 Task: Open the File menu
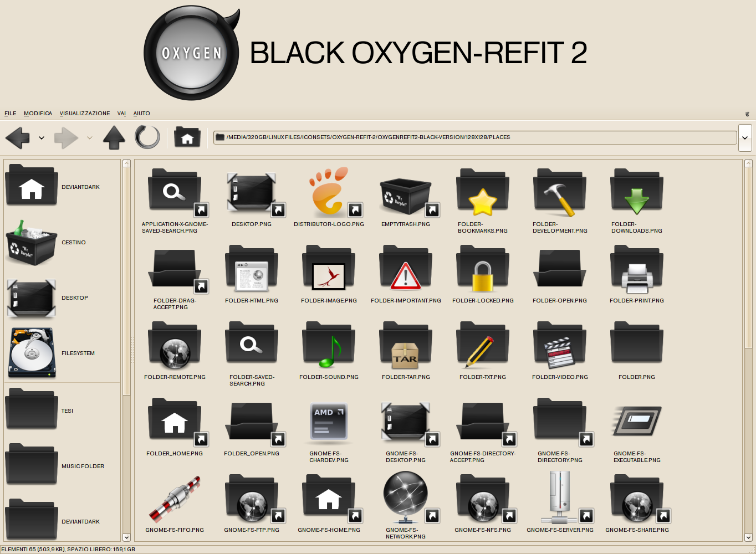(x=11, y=113)
